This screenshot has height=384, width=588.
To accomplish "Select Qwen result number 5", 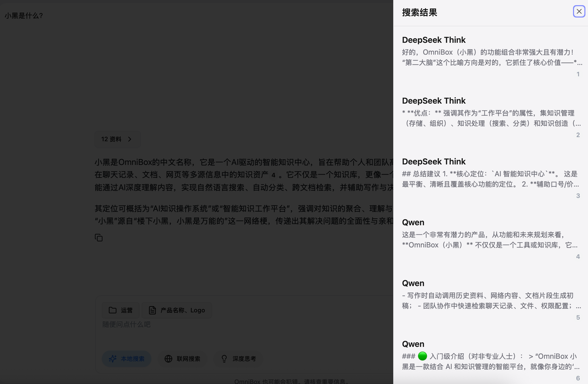I will (491, 300).
